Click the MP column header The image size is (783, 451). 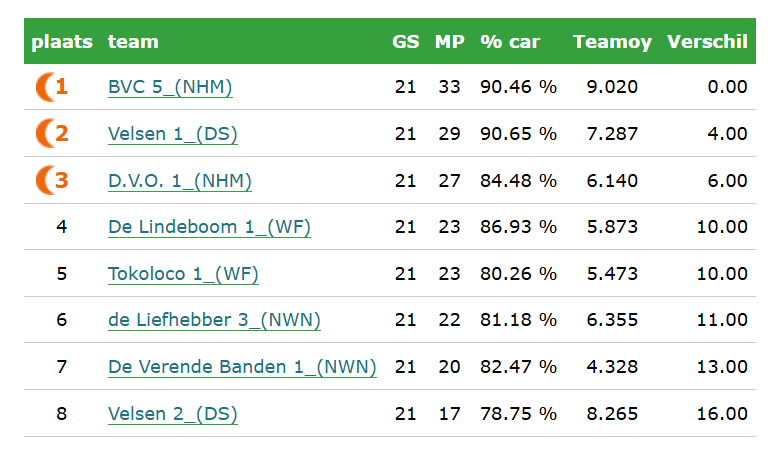click(x=449, y=41)
